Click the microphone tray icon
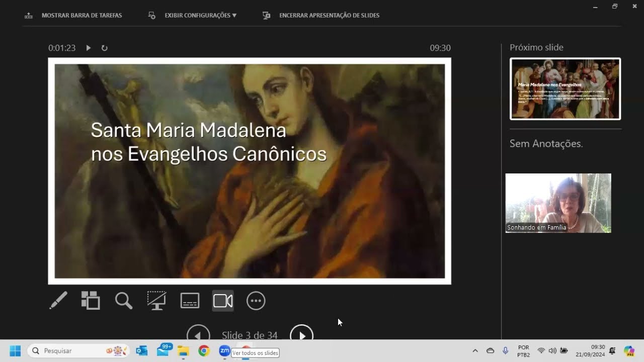This screenshot has width=644, height=362. (505, 350)
